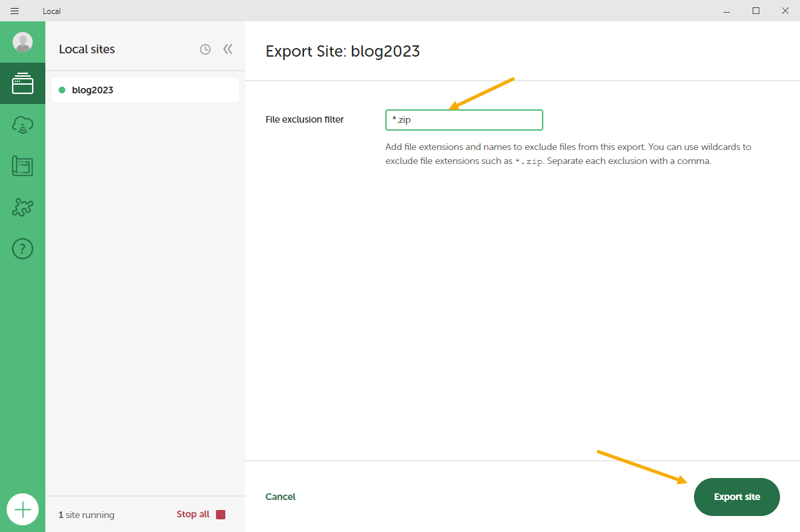Click the plus button to add site
Image resolution: width=800 pixels, height=532 pixels.
23,510
